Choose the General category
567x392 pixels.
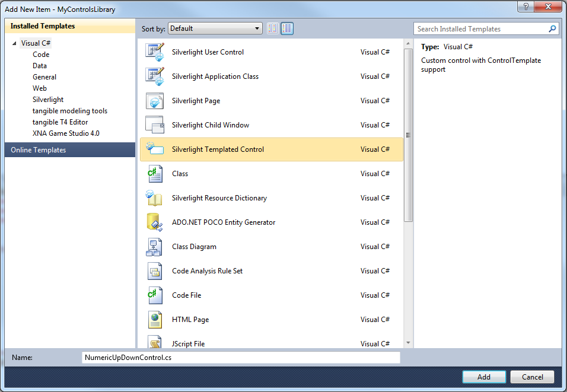[44, 77]
